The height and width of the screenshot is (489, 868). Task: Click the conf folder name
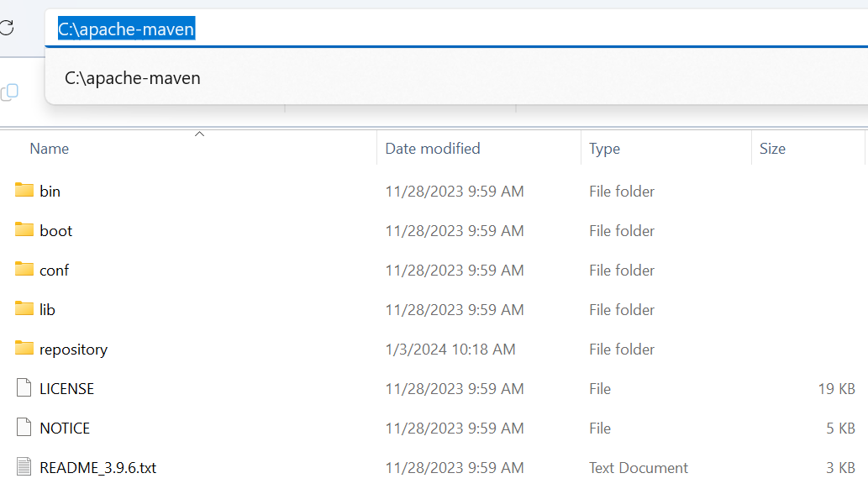click(55, 271)
